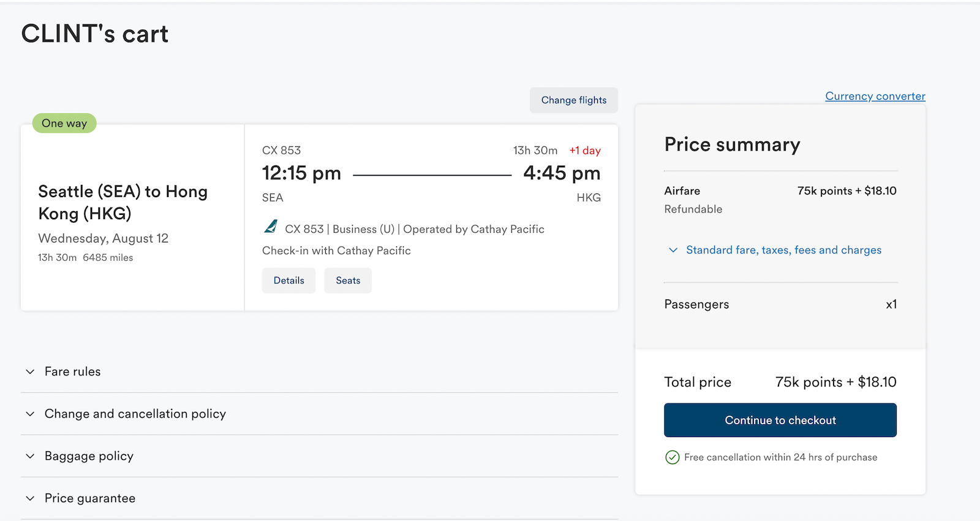Open the Currency converter link

(x=875, y=96)
